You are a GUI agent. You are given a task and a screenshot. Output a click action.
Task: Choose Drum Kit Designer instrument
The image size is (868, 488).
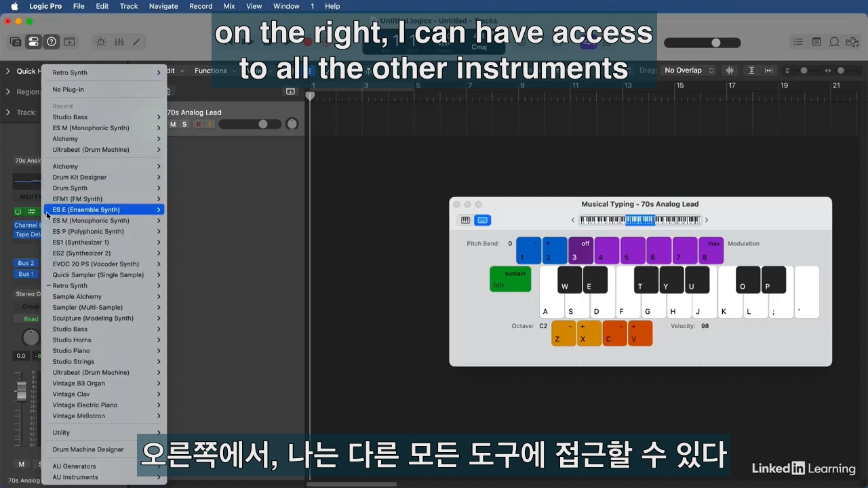pyautogui.click(x=104, y=178)
